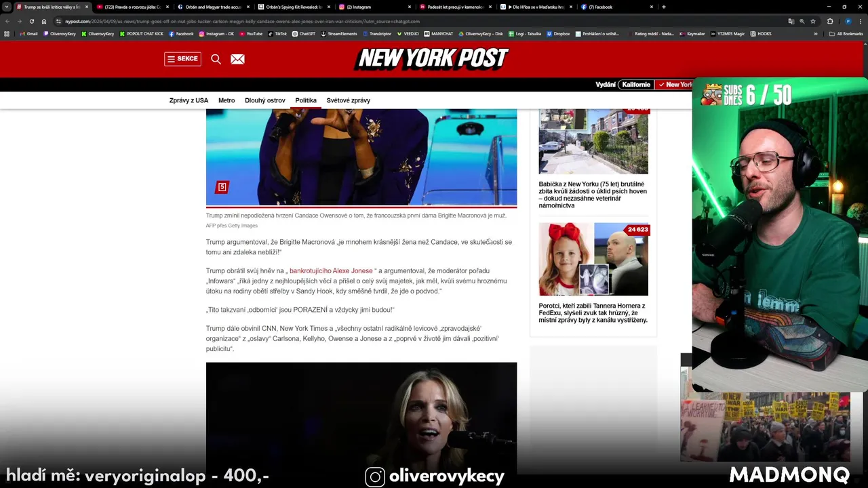
Task: Open the ChatGPT bookmark
Action: (304, 33)
